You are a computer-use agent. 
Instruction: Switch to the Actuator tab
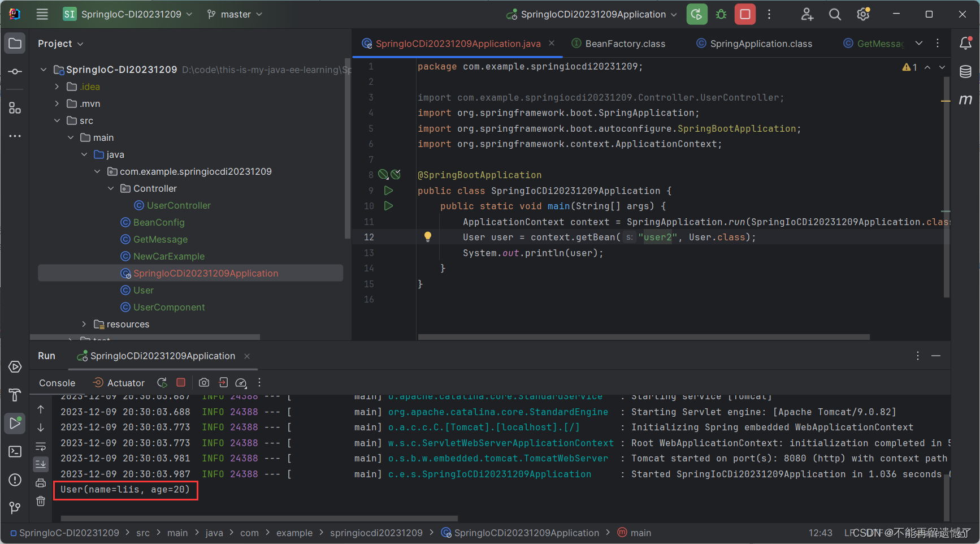point(119,383)
